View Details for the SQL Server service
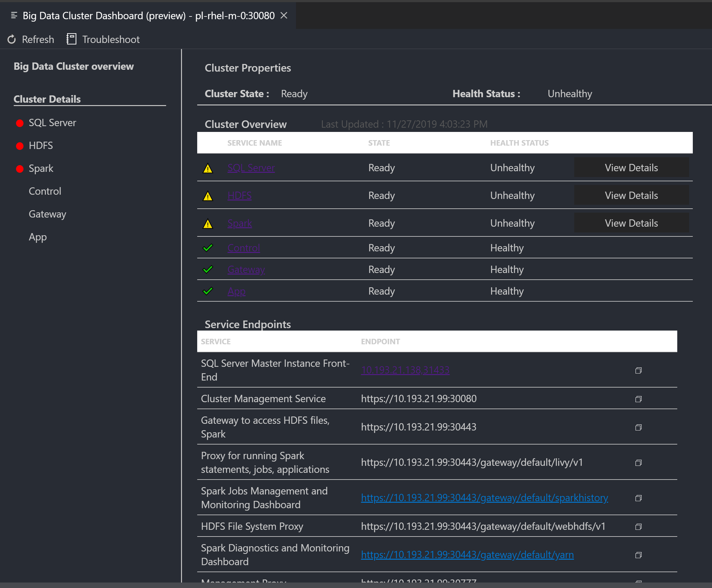 [x=631, y=167]
